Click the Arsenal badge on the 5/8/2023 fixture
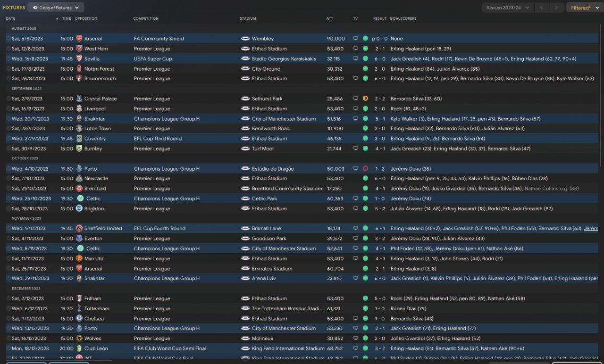 pos(79,39)
